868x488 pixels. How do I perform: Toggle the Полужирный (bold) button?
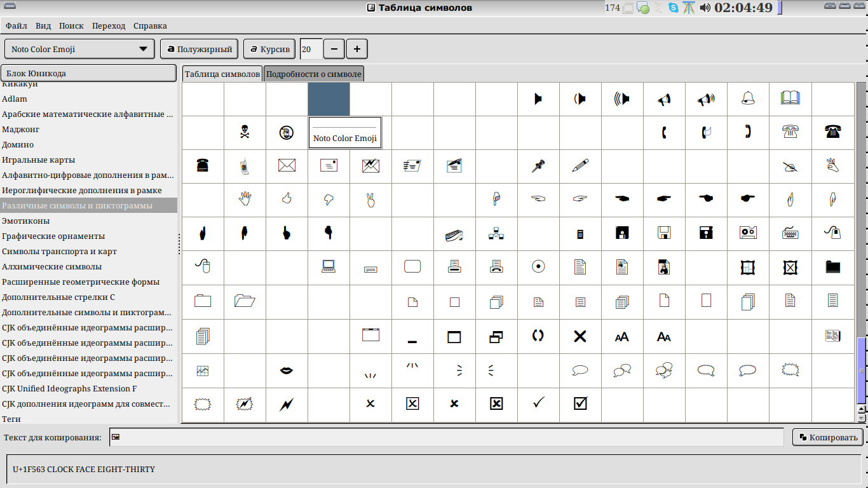[200, 49]
